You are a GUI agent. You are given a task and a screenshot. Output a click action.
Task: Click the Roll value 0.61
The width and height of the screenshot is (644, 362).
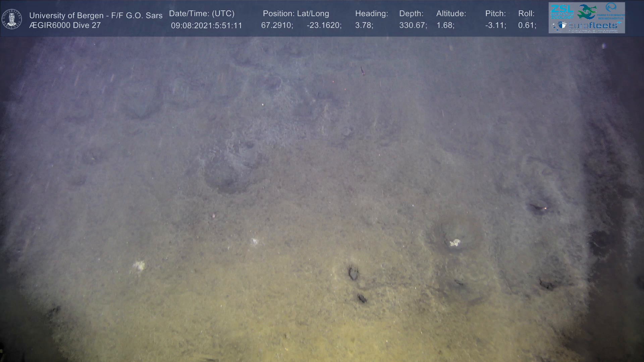[x=527, y=25]
